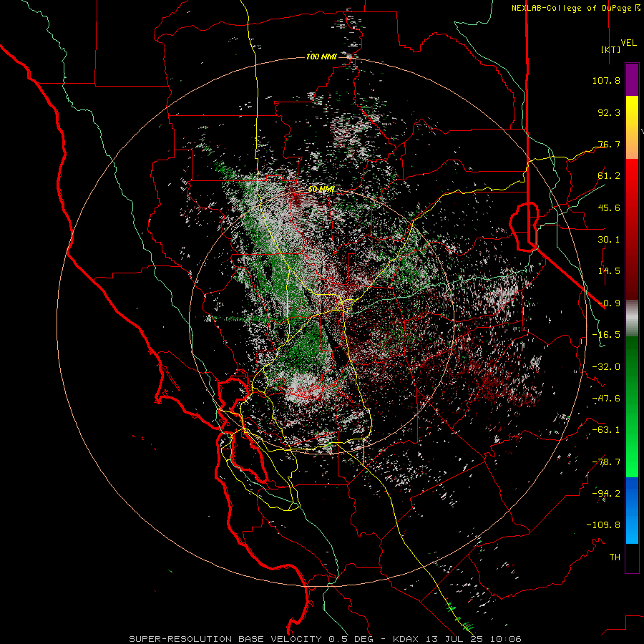Image resolution: width=644 pixels, height=644 pixels.
Task: Click the -94.2 velocity scale value
Action: [606, 494]
